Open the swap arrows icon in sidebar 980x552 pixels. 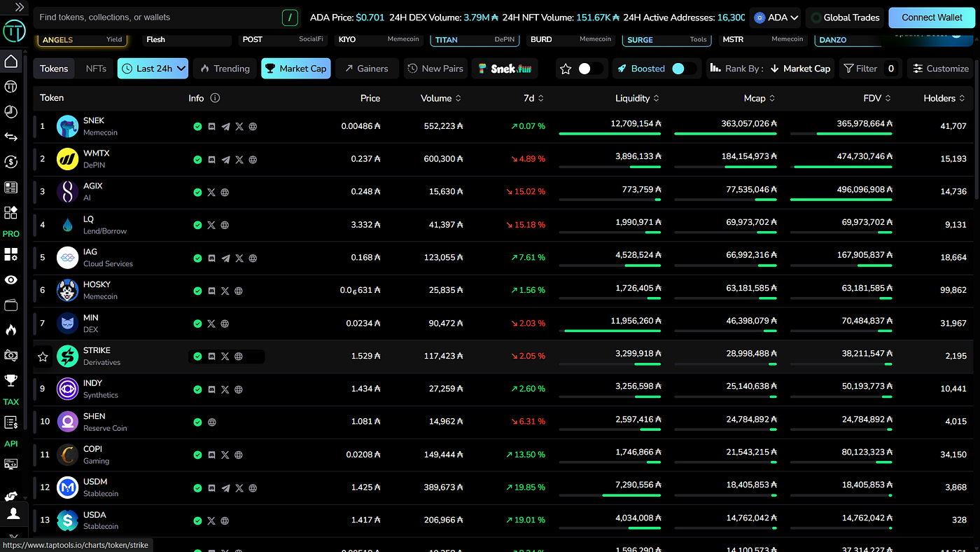click(11, 137)
